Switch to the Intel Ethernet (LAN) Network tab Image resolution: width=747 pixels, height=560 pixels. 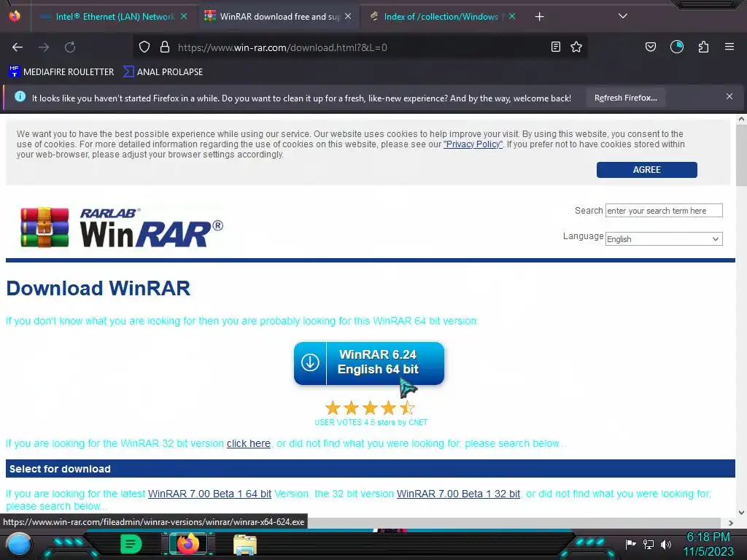(x=115, y=17)
